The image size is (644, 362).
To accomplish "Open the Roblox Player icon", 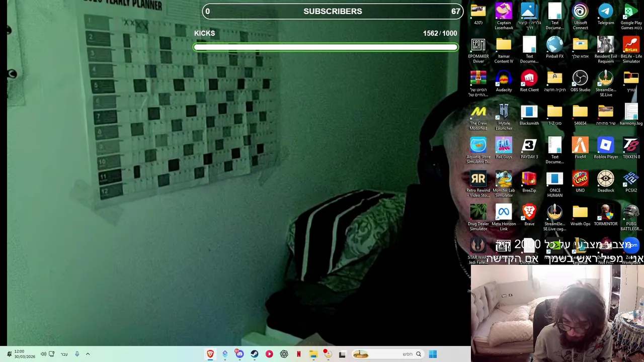I will tap(606, 148).
